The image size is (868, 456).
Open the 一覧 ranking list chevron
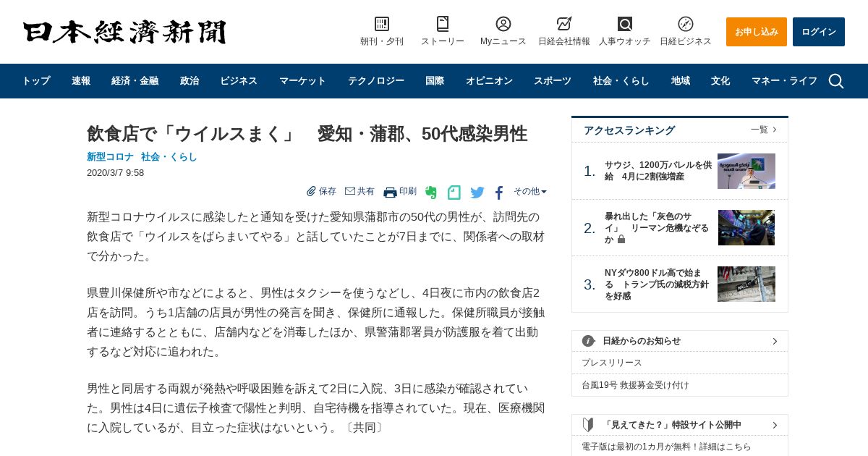(x=775, y=130)
